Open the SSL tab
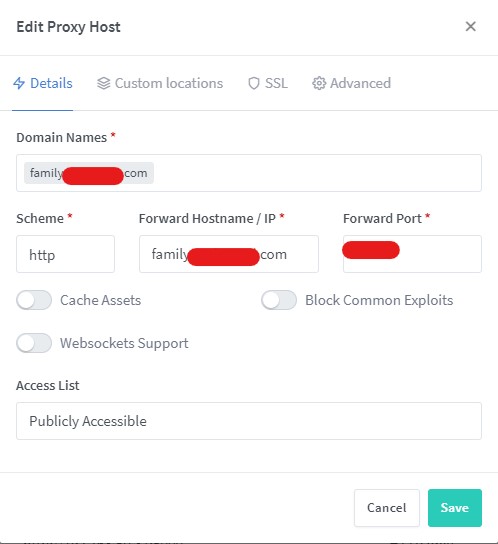The image size is (498, 544). [268, 83]
